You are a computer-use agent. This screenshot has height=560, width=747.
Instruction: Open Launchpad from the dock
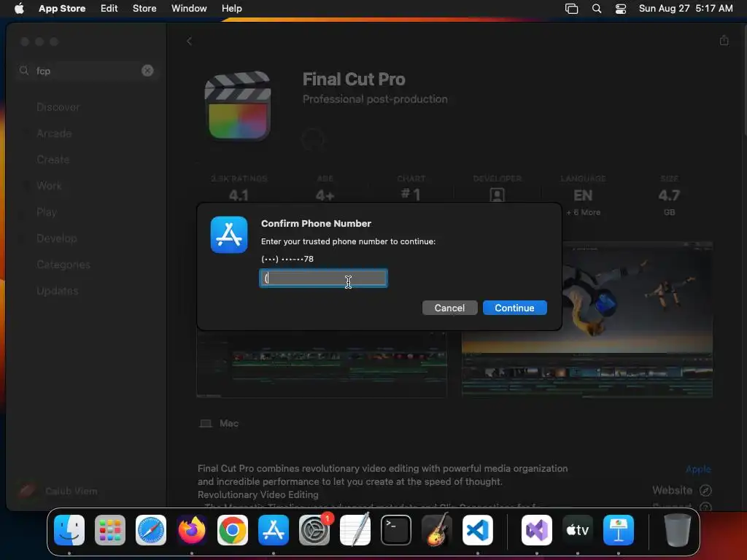pos(110,530)
